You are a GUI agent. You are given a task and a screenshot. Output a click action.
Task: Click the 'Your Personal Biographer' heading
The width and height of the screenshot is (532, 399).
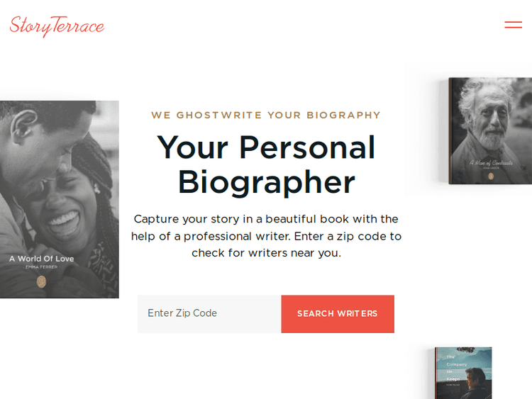(x=266, y=164)
